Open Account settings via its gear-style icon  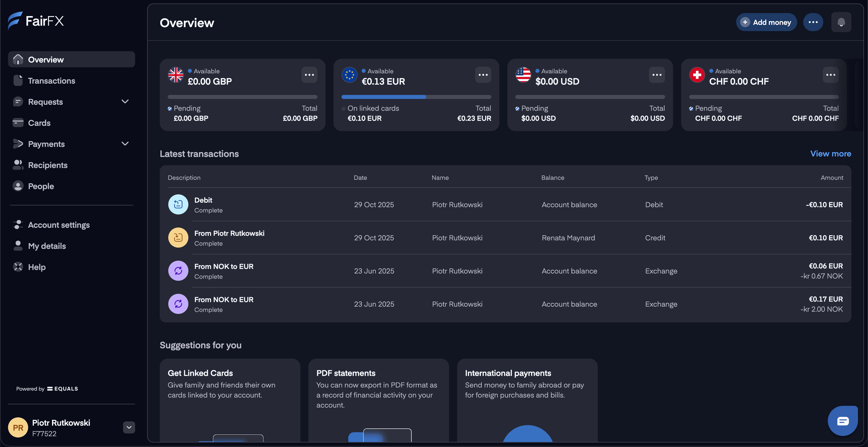18,225
